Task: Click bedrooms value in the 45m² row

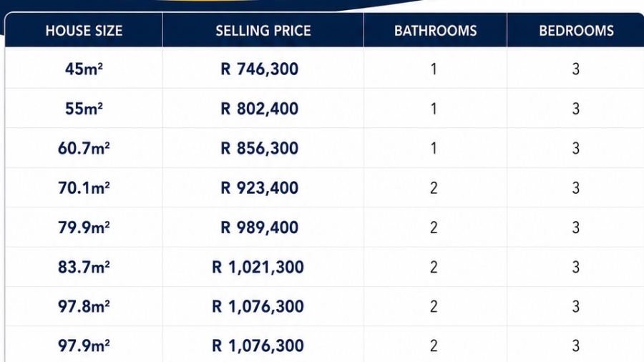Action: (576, 69)
